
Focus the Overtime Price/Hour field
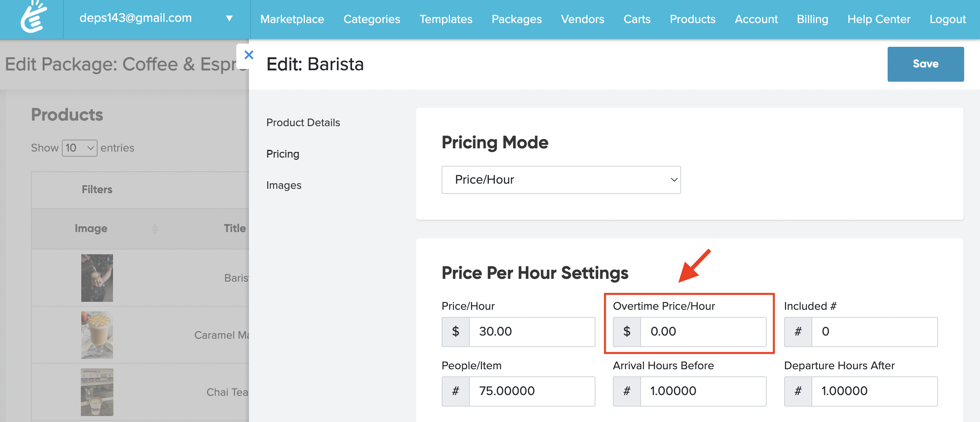click(x=703, y=332)
